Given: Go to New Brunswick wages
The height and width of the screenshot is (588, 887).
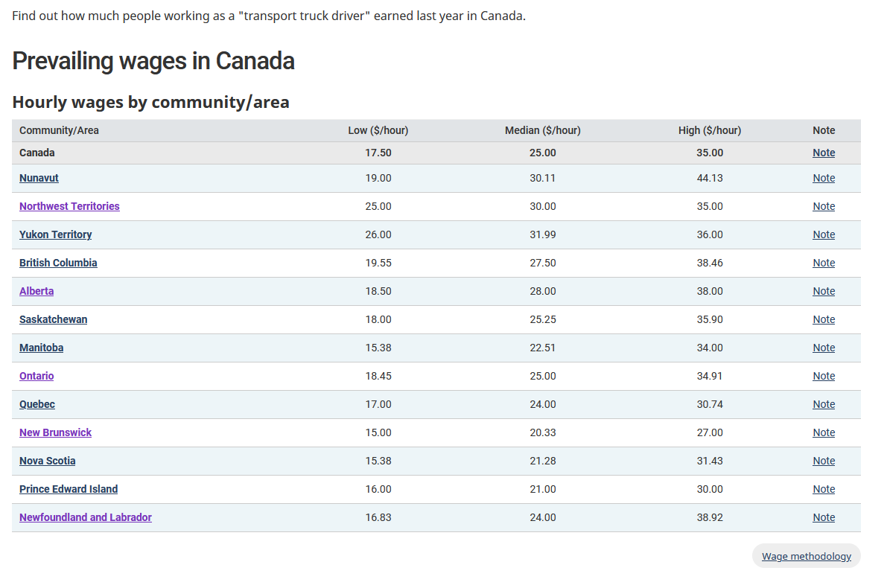Looking at the screenshot, I should [x=55, y=432].
